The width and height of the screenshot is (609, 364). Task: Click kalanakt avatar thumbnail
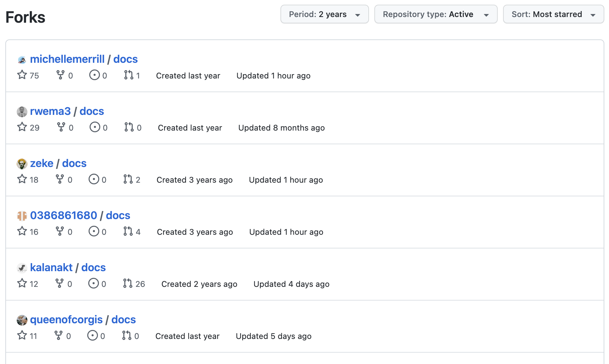pyautogui.click(x=22, y=268)
